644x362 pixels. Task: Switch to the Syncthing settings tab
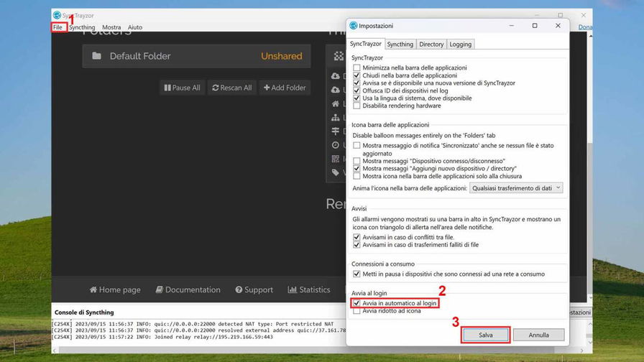(400, 44)
